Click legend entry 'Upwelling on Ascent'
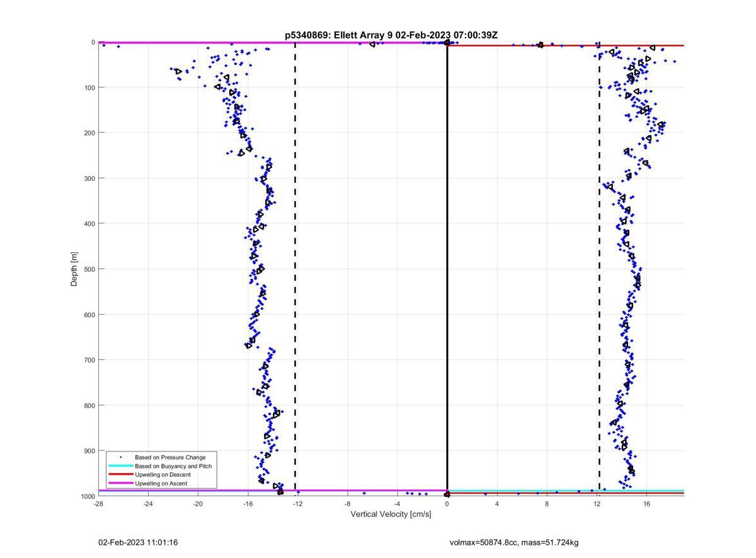Viewport: 756px width, 558px height. coord(161,484)
